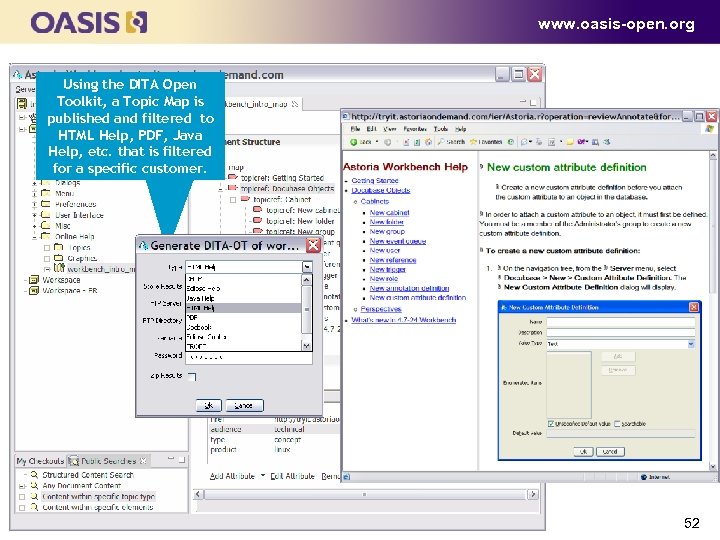Click the Preferences folder icon

[45, 204]
